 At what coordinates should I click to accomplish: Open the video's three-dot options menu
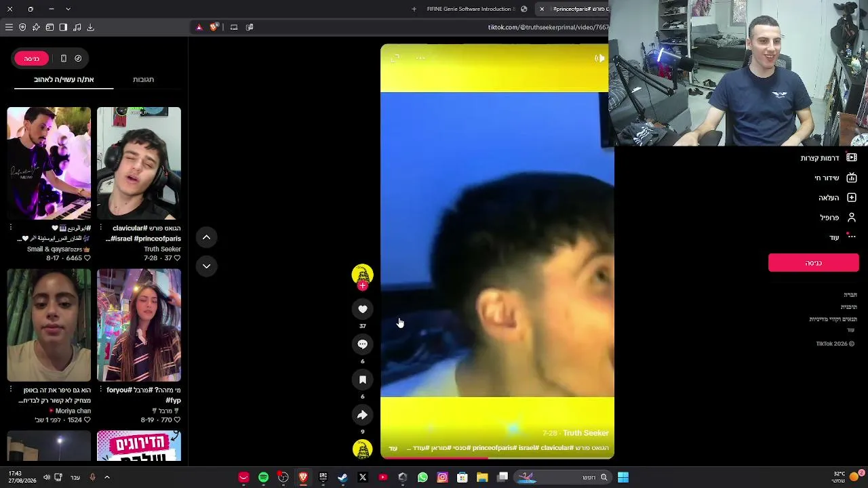(420, 58)
